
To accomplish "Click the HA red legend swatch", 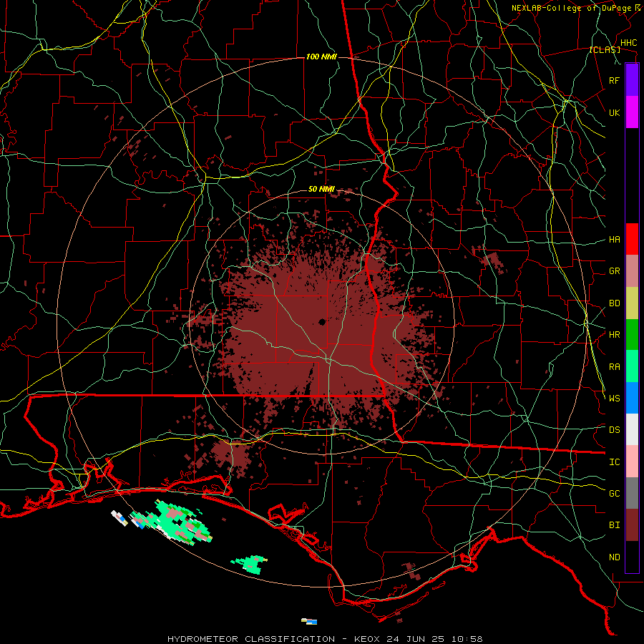I will (632, 239).
